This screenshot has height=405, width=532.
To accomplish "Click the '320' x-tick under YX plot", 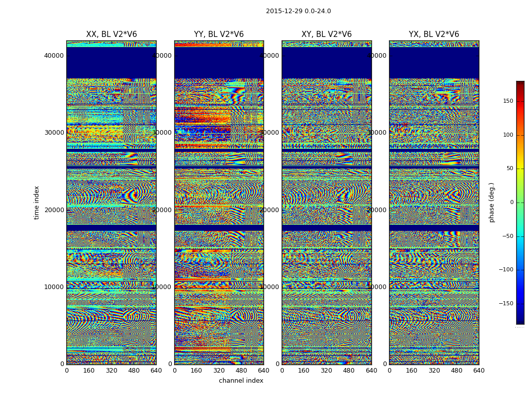I will (434, 371).
